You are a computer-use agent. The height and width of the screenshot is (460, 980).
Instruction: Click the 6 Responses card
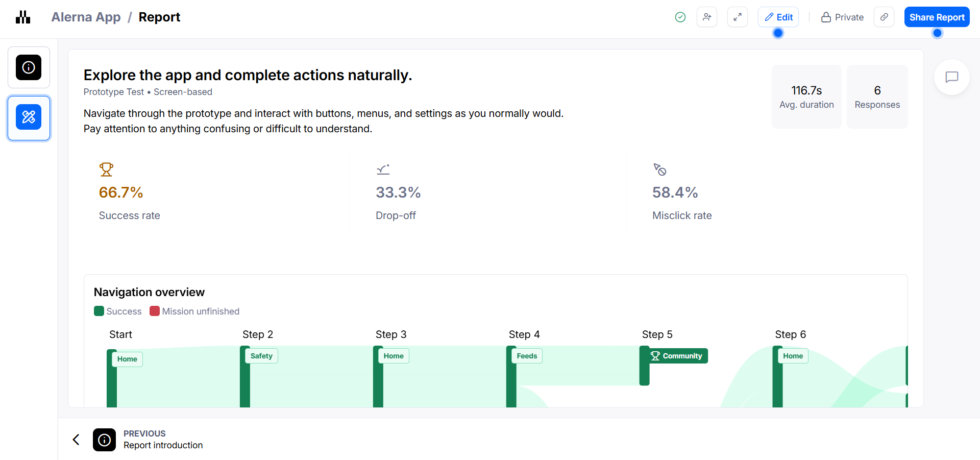[x=877, y=96]
